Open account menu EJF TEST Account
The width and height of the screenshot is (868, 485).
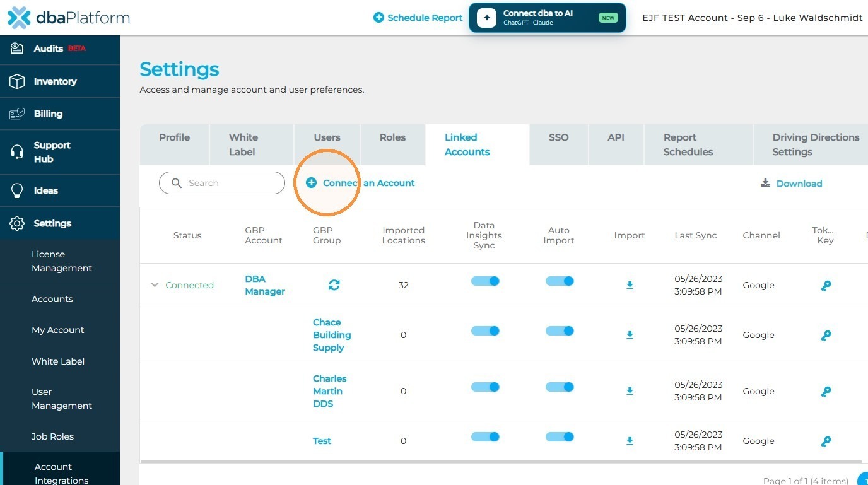click(752, 18)
